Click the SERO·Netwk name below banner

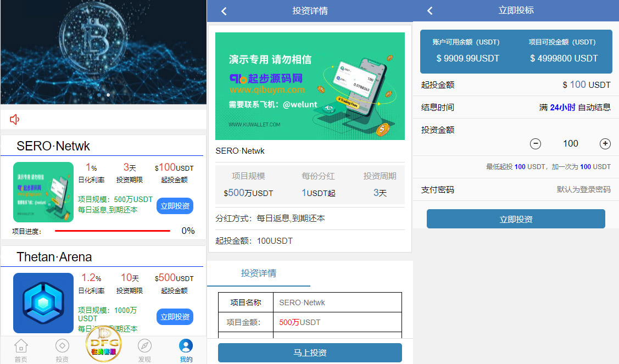240,151
